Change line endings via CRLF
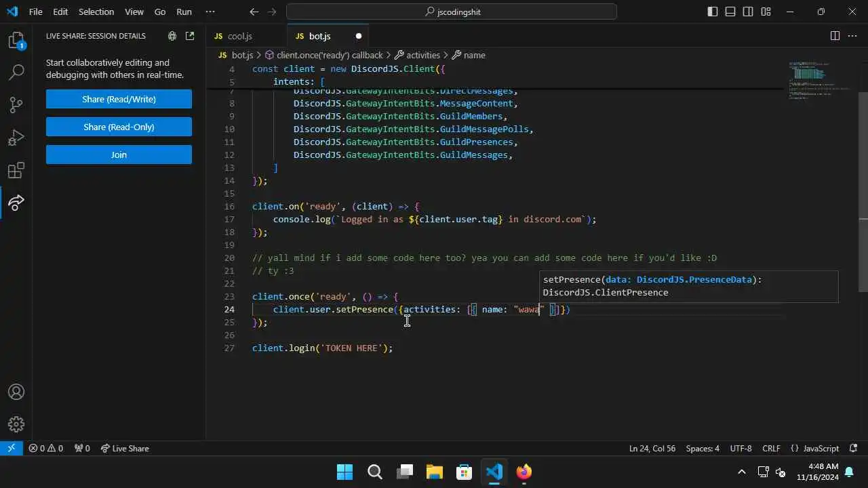Viewport: 868px width, 488px height. coord(771,448)
